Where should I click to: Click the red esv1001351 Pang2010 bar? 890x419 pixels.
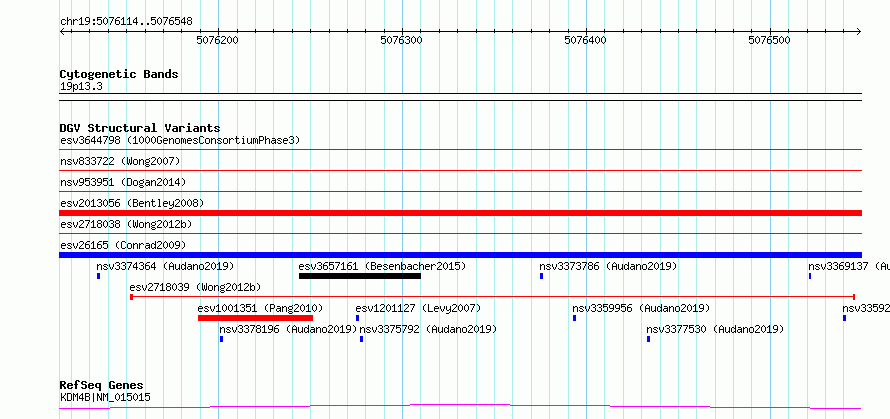pyautogui.click(x=255, y=318)
